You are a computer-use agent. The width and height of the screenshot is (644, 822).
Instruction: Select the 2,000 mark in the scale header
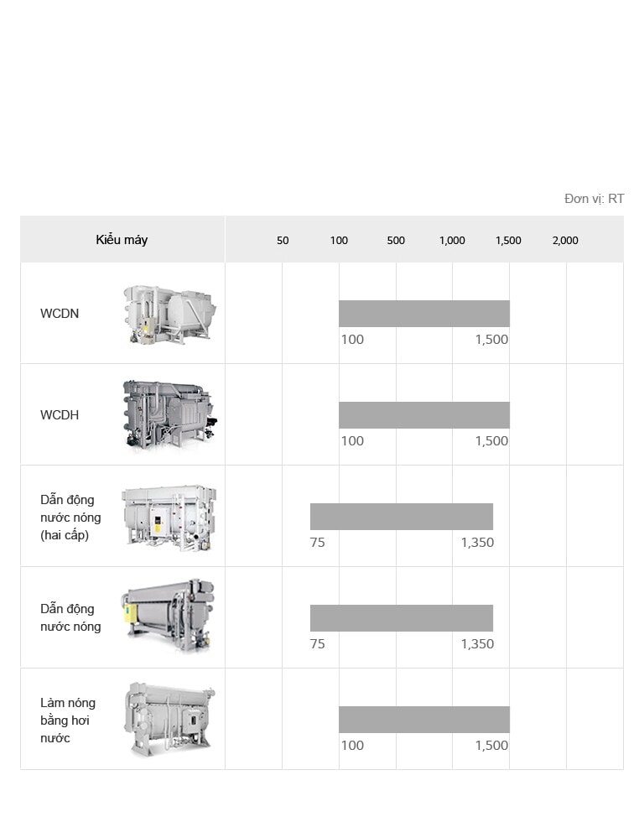[x=565, y=241]
